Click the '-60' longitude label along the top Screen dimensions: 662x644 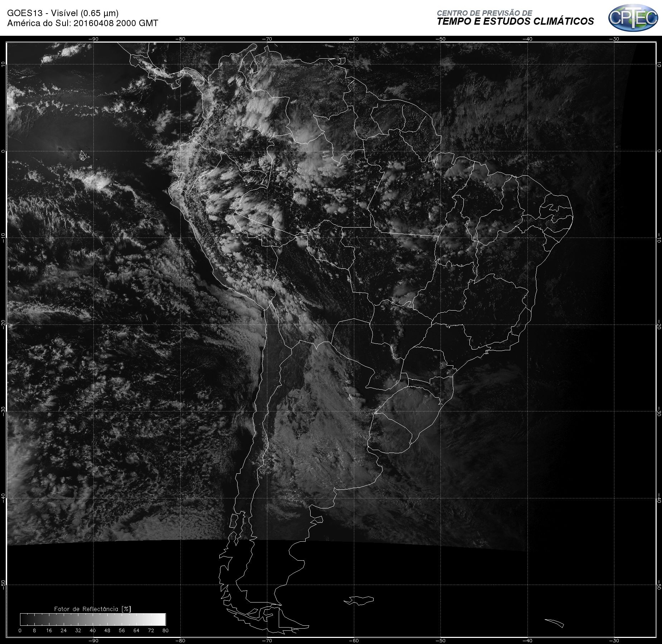coord(354,39)
